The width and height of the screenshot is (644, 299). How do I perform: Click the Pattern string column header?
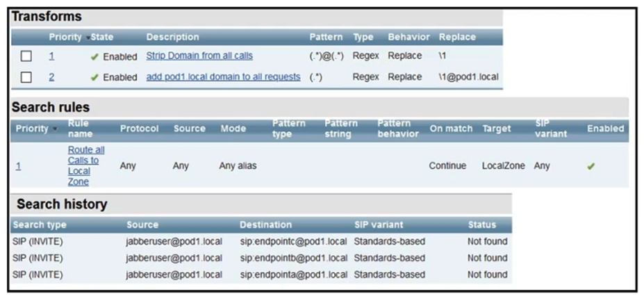[x=341, y=129]
